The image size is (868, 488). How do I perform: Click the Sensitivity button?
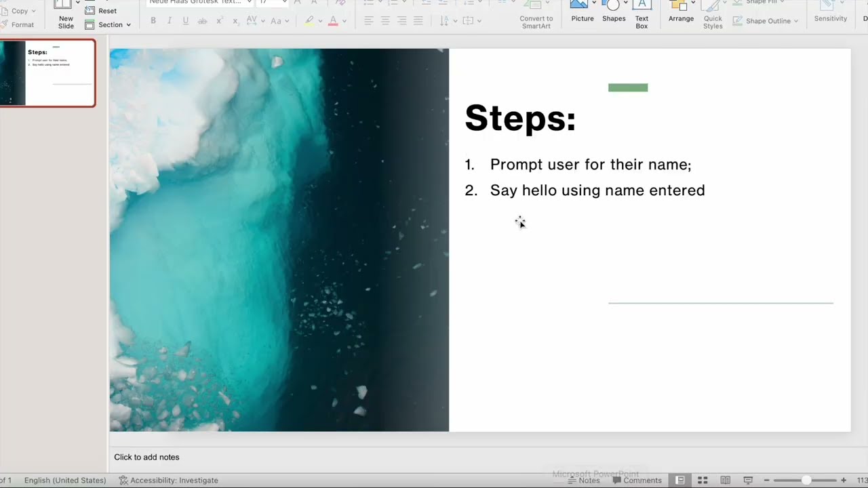click(831, 12)
